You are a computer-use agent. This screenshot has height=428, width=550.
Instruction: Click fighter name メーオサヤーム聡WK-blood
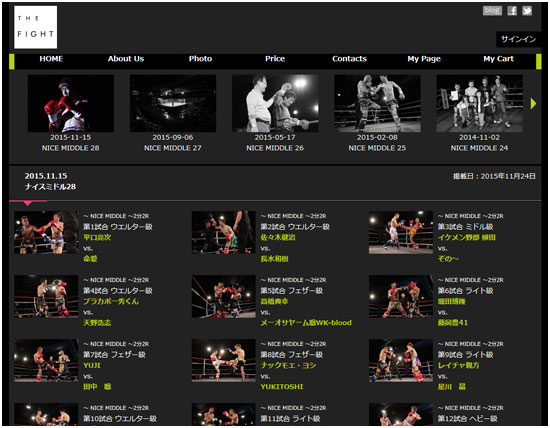click(306, 323)
